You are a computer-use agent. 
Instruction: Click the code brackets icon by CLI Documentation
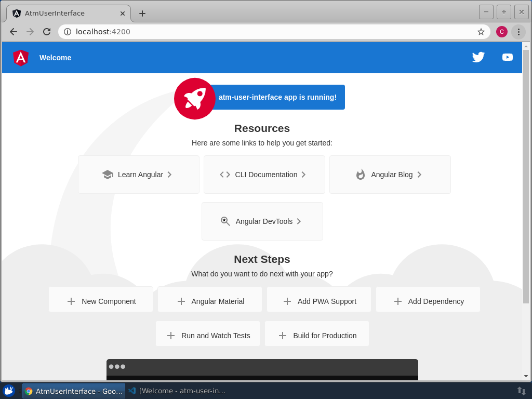click(225, 175)
